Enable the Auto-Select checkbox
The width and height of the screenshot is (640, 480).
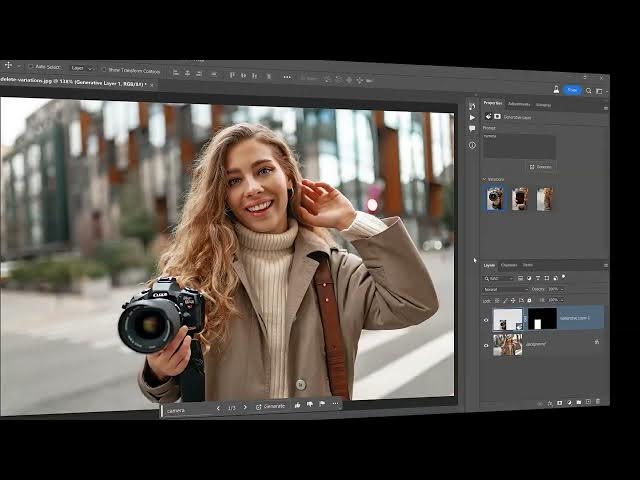pos(31,68)
